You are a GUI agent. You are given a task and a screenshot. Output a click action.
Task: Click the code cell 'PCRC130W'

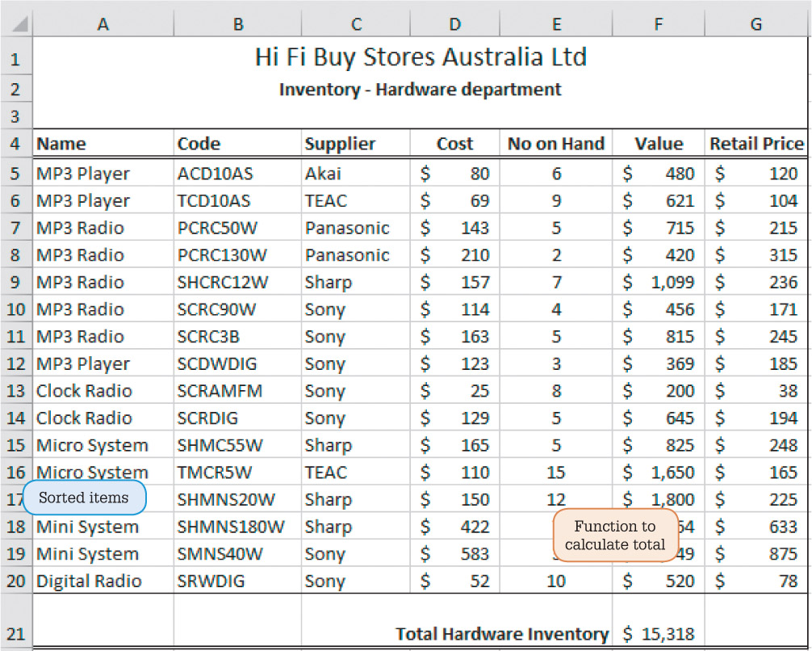[x=237, y=255]
